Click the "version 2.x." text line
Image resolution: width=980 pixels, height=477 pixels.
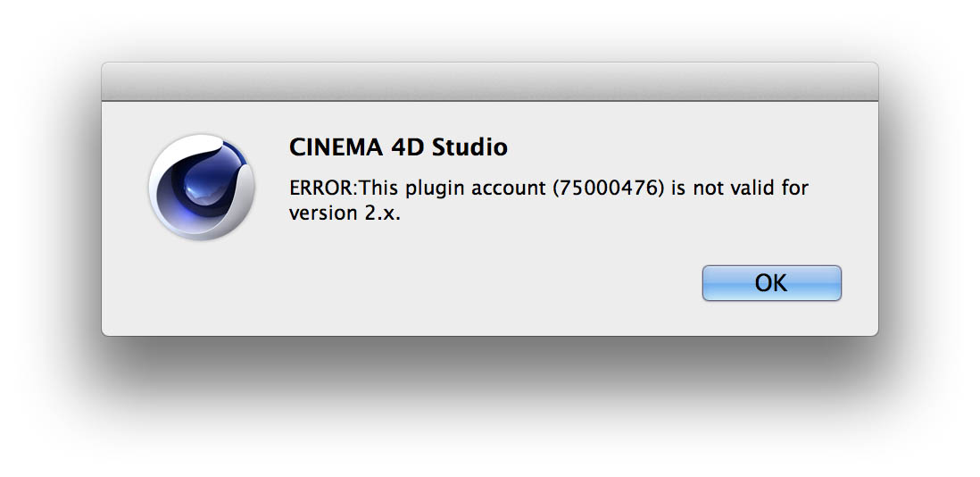[345, 213]
